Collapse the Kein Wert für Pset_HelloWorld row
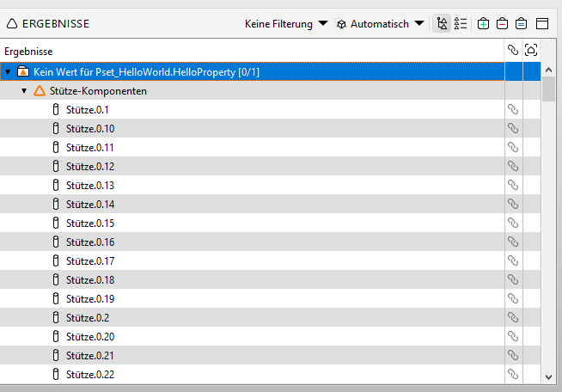 pyautogui.click(x=8, y=72)
